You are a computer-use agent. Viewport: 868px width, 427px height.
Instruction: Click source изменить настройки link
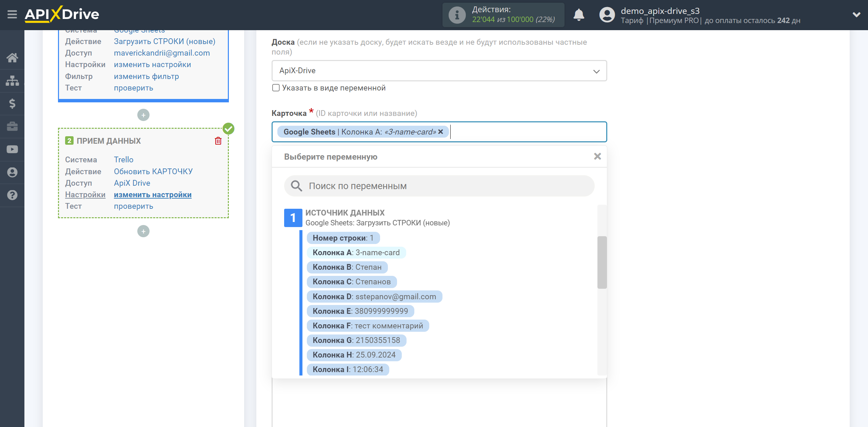(x=152, y=64)
